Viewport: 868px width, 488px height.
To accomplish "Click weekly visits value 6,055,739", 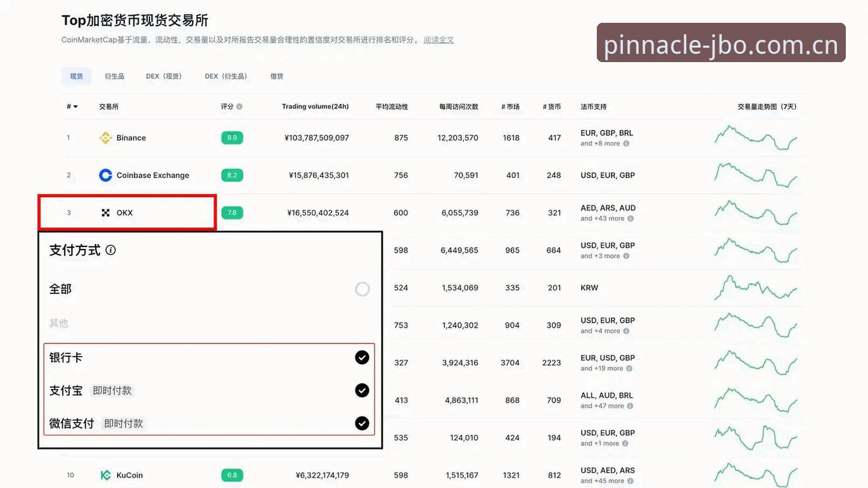I will 460,213.
